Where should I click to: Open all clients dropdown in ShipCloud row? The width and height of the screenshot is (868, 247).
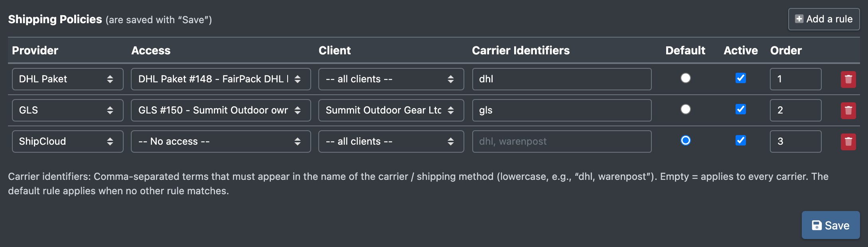pyautogui.click(x=391, y=141)
